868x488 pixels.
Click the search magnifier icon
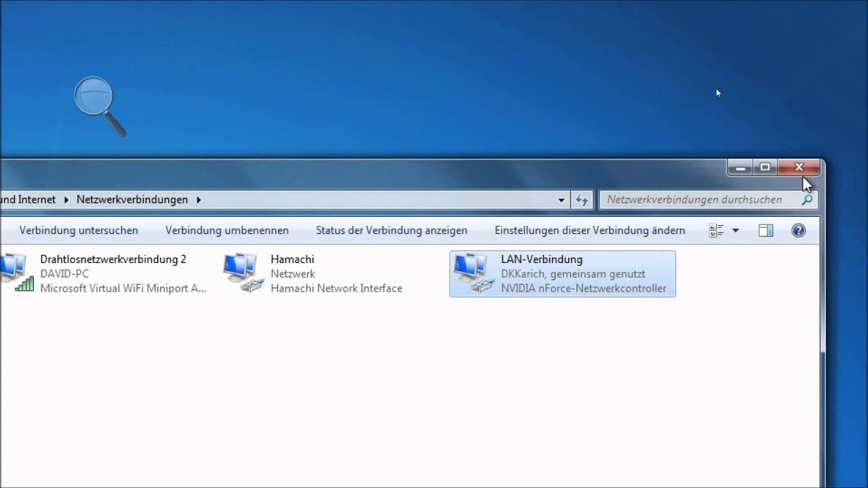point(807,200)
